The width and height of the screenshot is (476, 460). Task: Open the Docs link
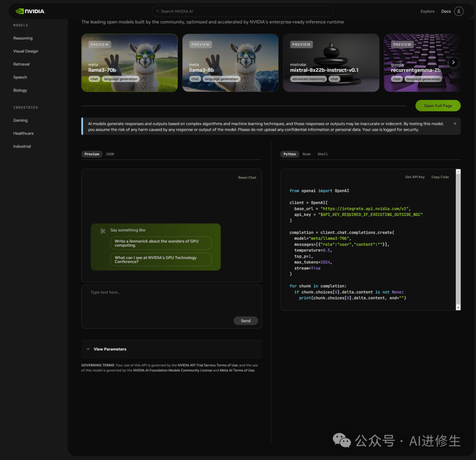446,11
